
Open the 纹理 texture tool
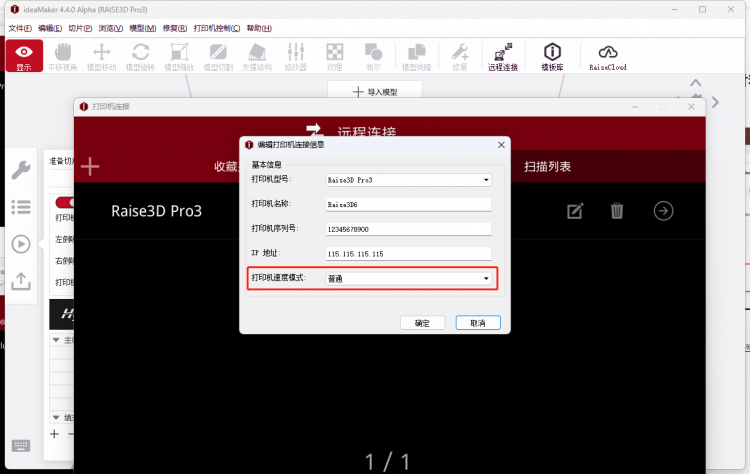point(335,57)
